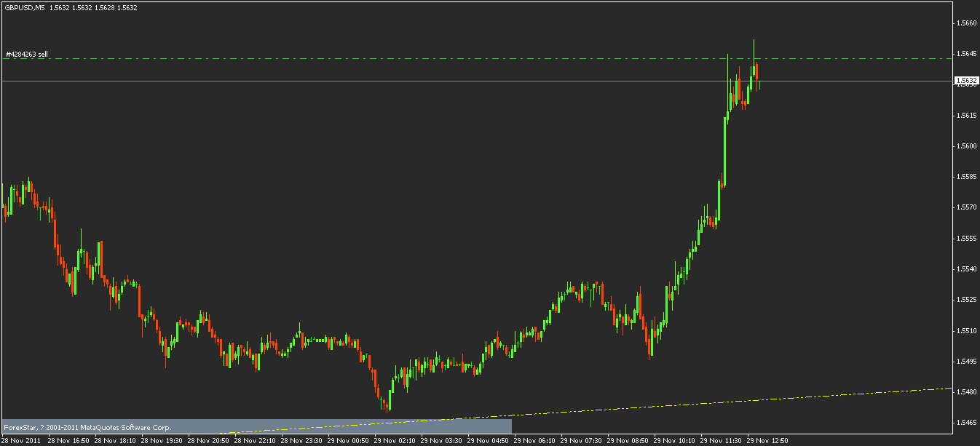Click the current price tag 1.5632
This screenshot has height=446, width=980.
pos(966,81)
